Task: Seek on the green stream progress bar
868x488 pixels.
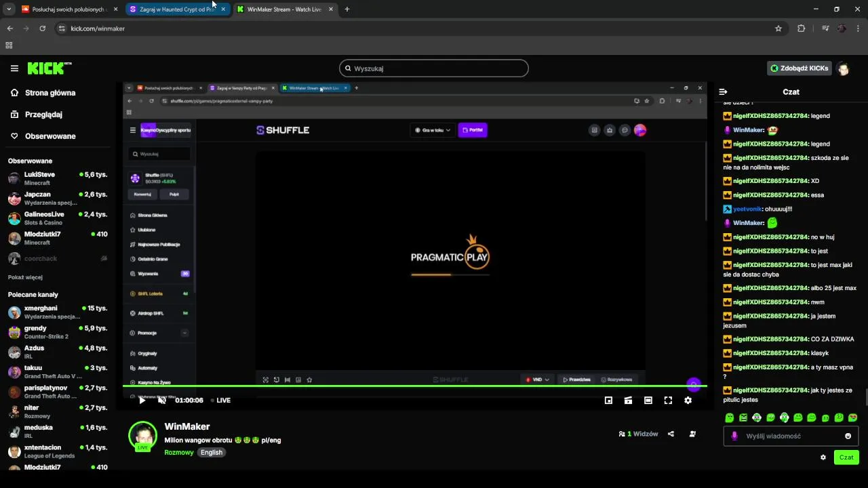Action: point(414,386)
